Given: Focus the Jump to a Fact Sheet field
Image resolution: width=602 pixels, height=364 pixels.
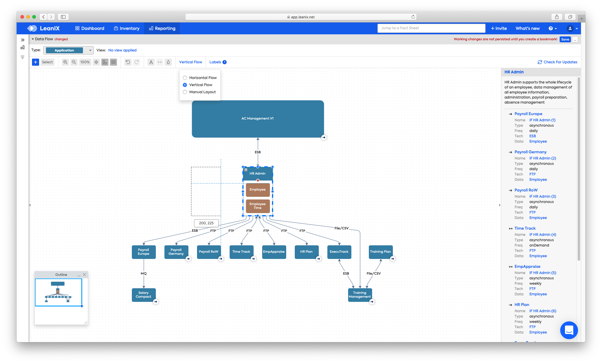Looking at the screenshot, I should coord(431,28).
